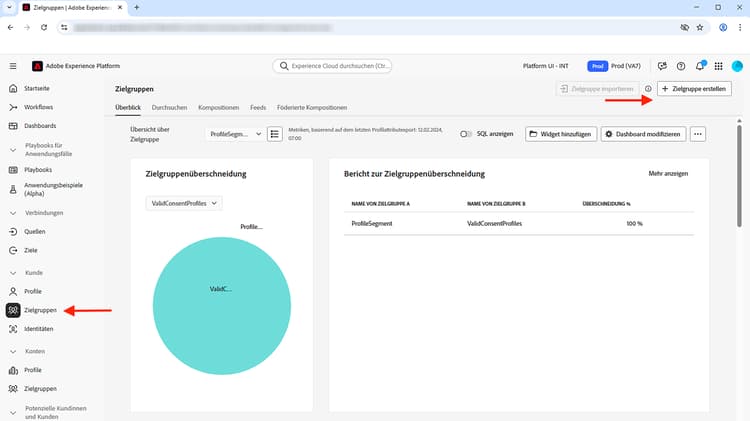
Task: Open the Prod (VA7) sandbox selector
Action: click(x=614, y=66)
